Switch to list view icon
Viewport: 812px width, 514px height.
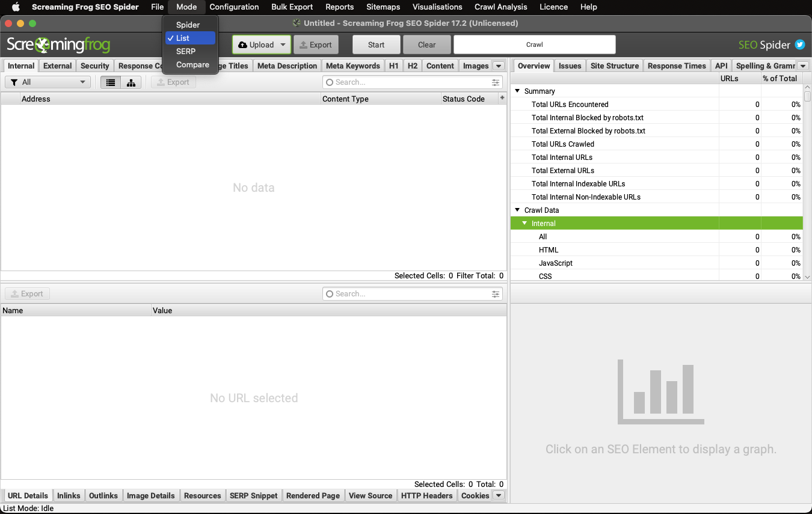(x=111, y=82)
